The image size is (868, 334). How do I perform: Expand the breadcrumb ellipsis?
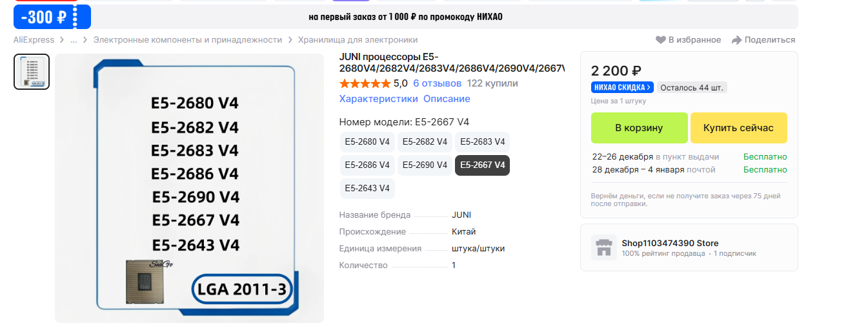[x=74, y=40]
